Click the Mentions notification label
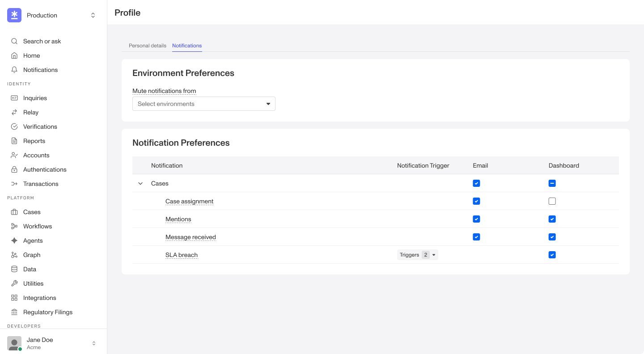 [178, 219]
